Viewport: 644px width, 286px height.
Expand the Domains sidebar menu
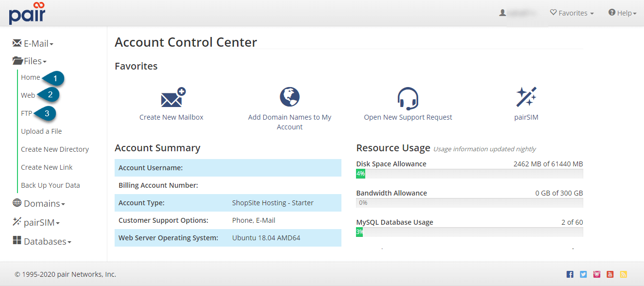click(39, 203)
